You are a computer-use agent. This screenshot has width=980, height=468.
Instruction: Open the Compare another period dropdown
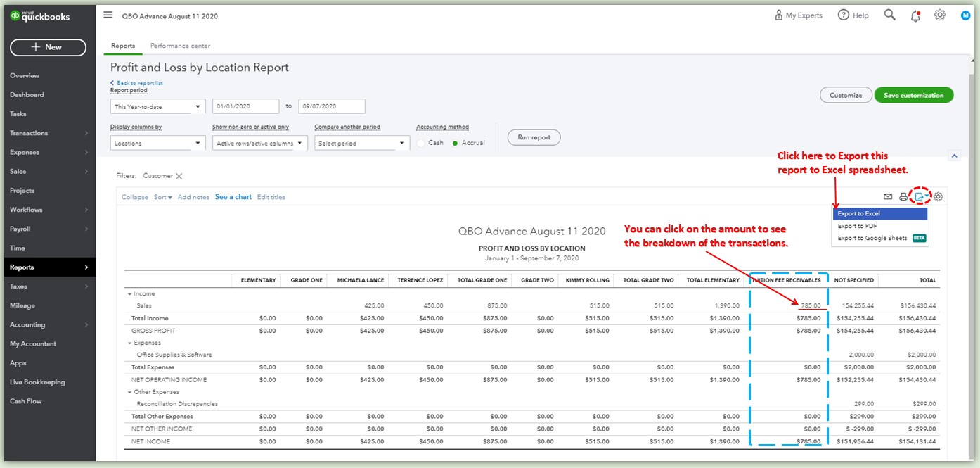[362, 143]
